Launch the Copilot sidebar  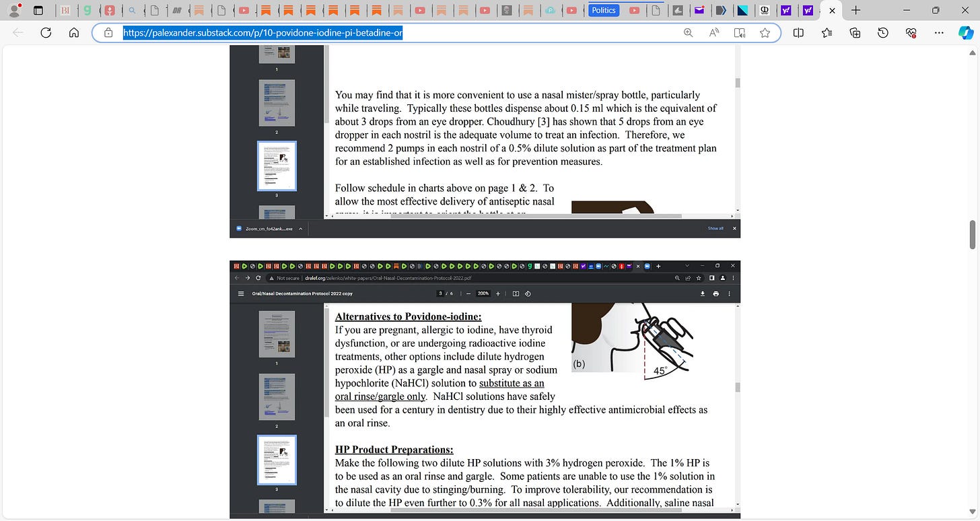pyautogui.click(x=965, y=32)
